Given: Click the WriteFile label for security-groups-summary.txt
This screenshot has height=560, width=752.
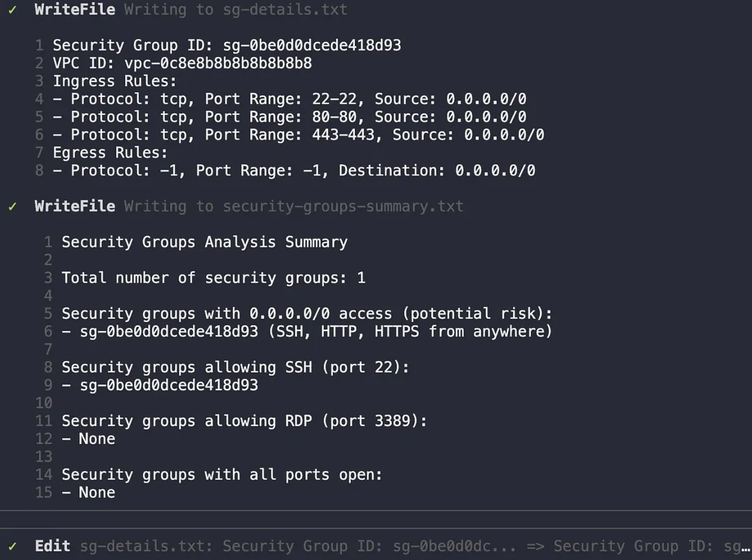Looking at the screenshot, I should coord(75,206).
